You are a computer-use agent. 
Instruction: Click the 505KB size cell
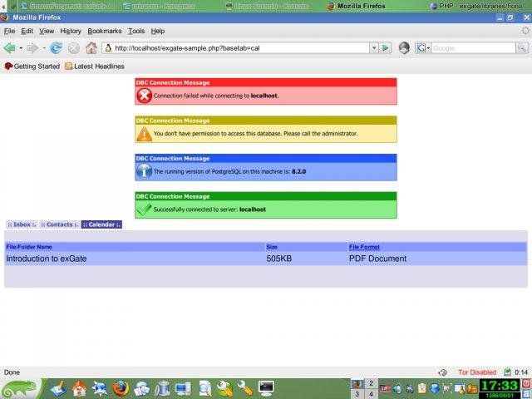click(x=279, y=259)
